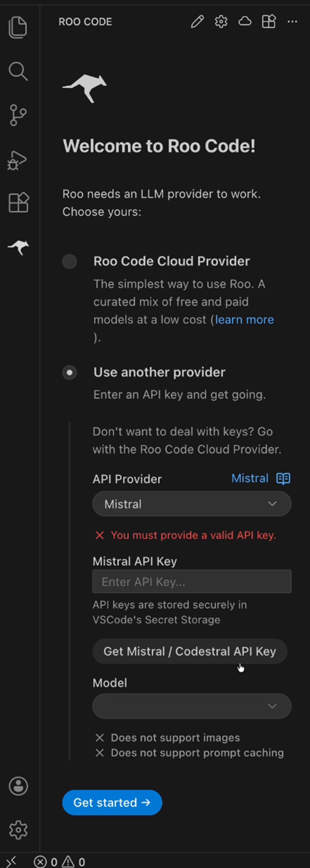The image size is (310, 868).
Task: Click the Get started button
Action: pos(112,803)
